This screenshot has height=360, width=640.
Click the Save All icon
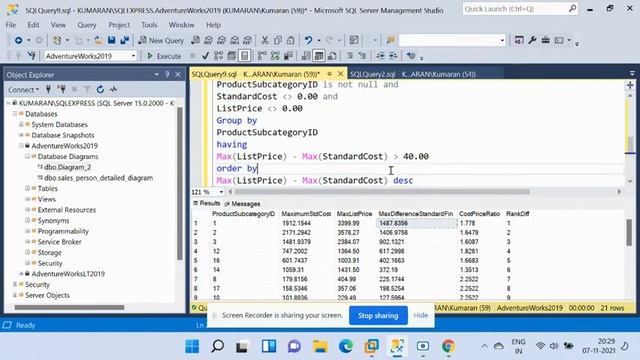coord(124,40)
